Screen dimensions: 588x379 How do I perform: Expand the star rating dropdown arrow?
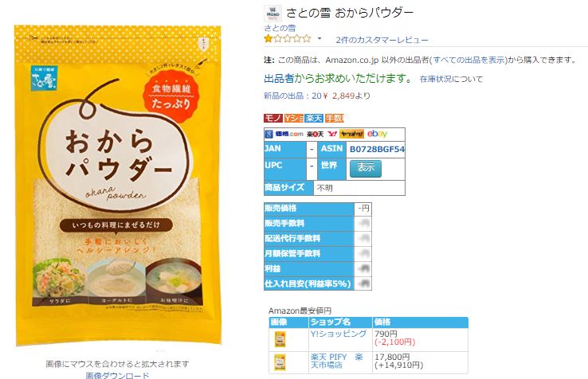point(319,38)
